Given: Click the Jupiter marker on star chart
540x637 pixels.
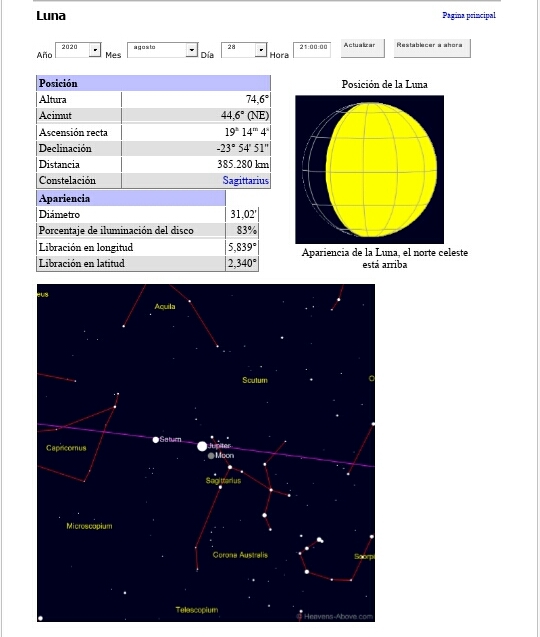Looking at the screenshot, I should [202, 446].
